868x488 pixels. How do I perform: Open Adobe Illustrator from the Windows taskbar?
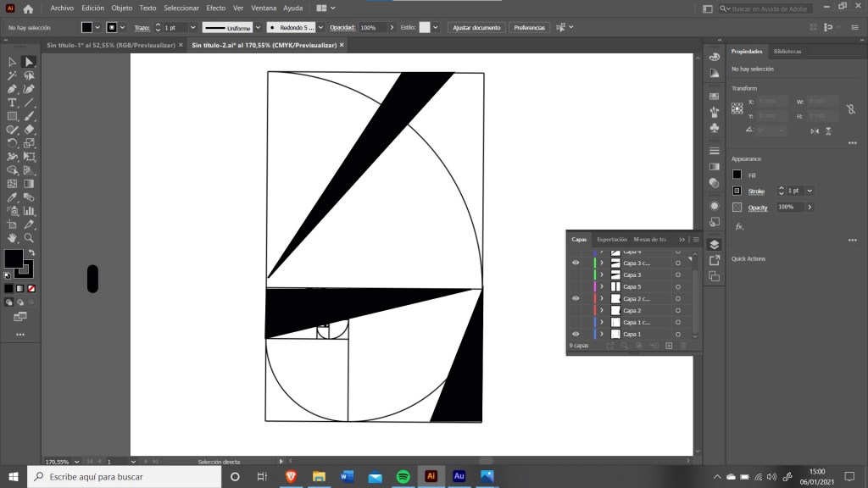431,477
